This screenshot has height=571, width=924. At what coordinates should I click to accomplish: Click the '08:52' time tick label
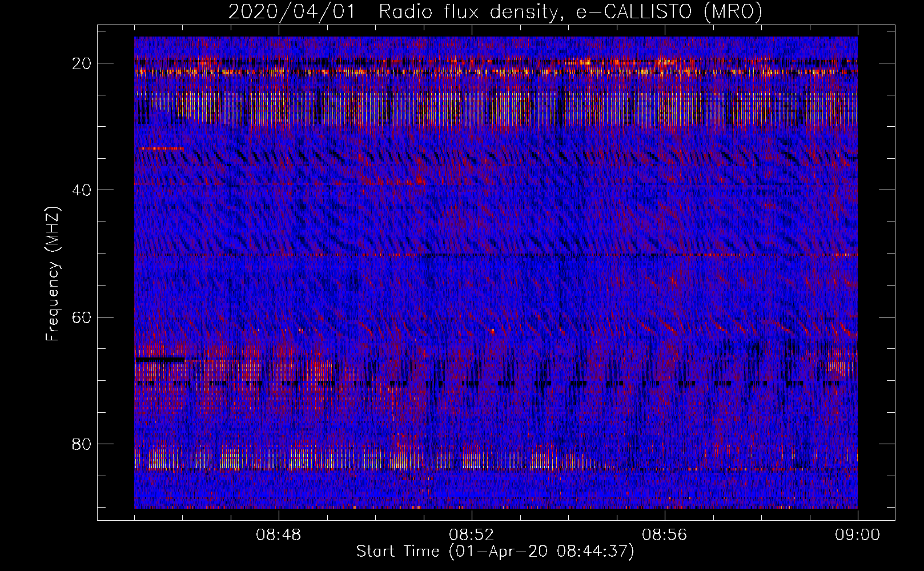click(x=472, y=535)
